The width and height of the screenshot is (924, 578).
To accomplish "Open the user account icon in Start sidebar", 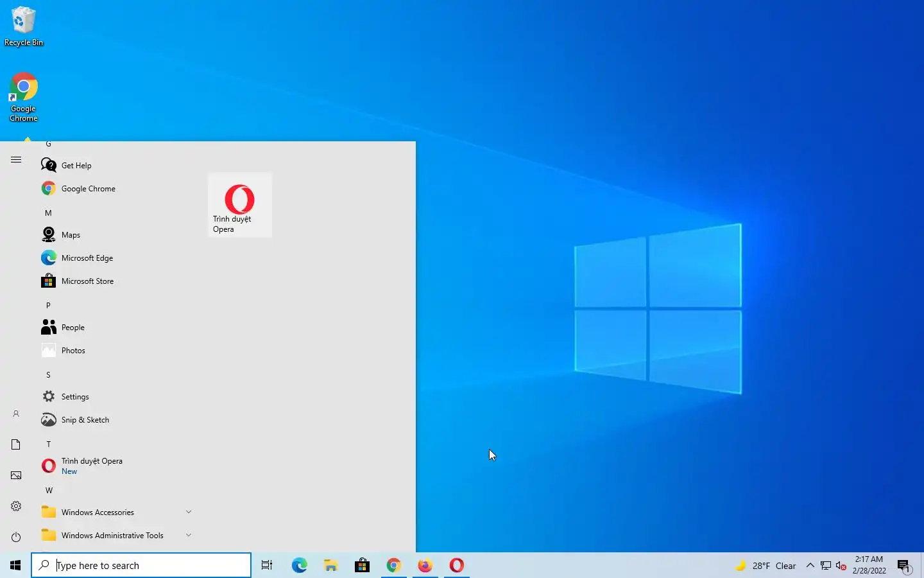I will click(x=16, y=414).
